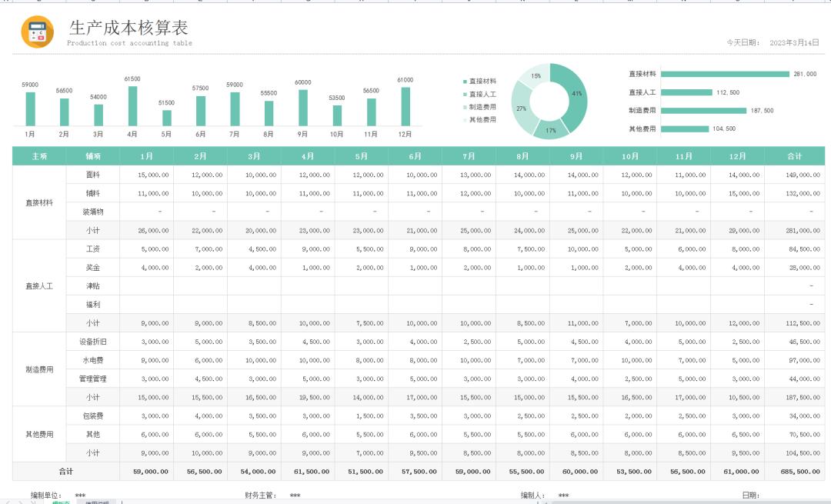Click the 合计 column header cell
The height and width of the screenshot is (504, 831).
(x=793, y=155)
